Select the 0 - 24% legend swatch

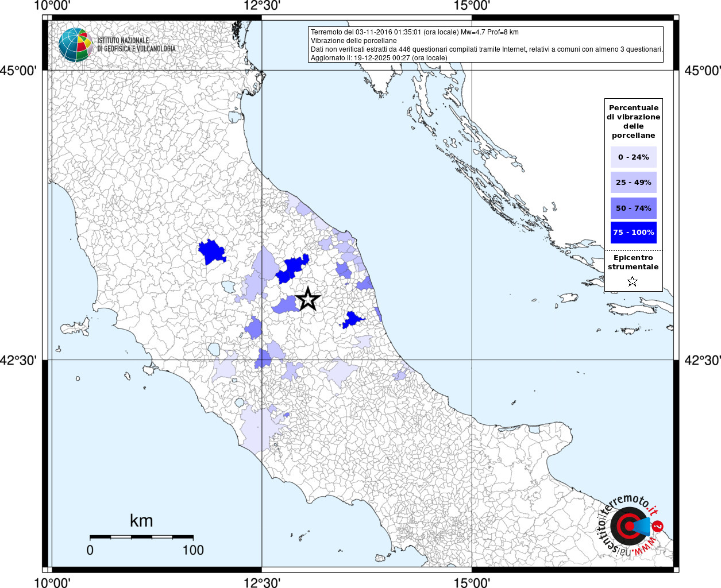coord(633,157)
